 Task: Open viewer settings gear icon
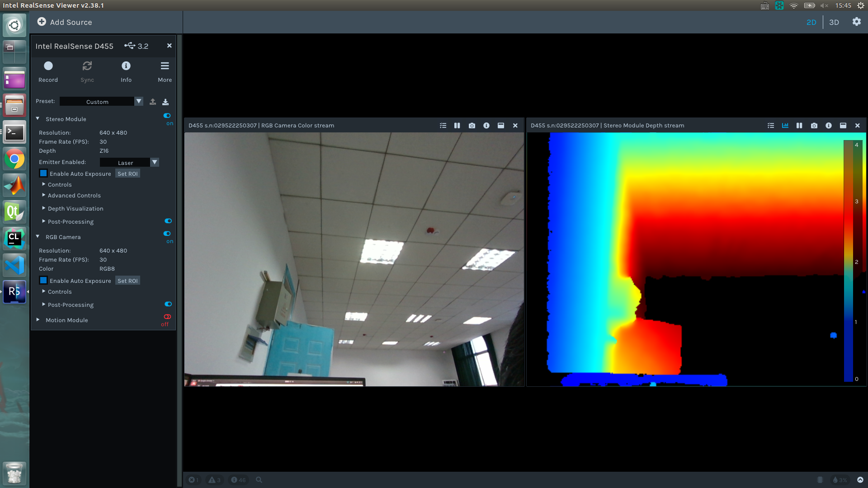coord(856,22)
